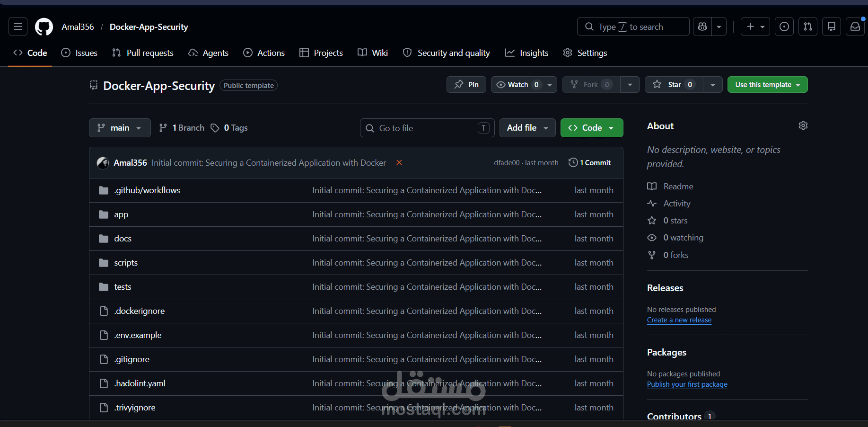868x427 pixels.
Task: Open the Readme link in About
Action: point(670,187)
